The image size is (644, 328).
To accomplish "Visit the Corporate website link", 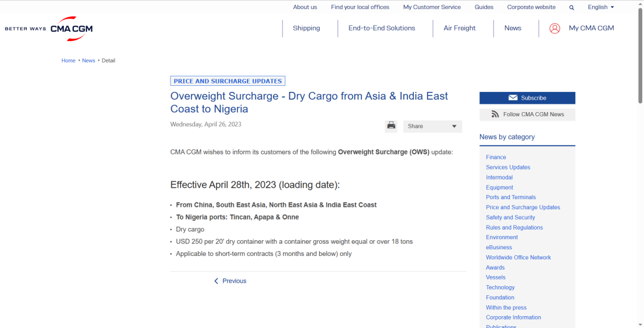I will [x=531, y=7].
